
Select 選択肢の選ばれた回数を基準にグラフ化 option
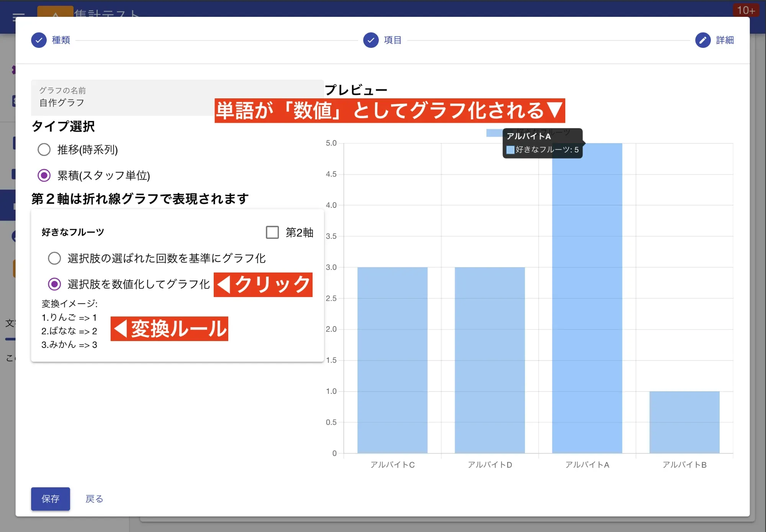(54, 258)
